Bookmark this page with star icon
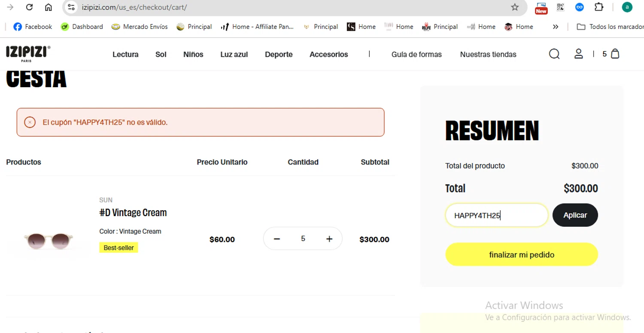The height and width of the screenshot is (333, 644). [x=515, y=7]
